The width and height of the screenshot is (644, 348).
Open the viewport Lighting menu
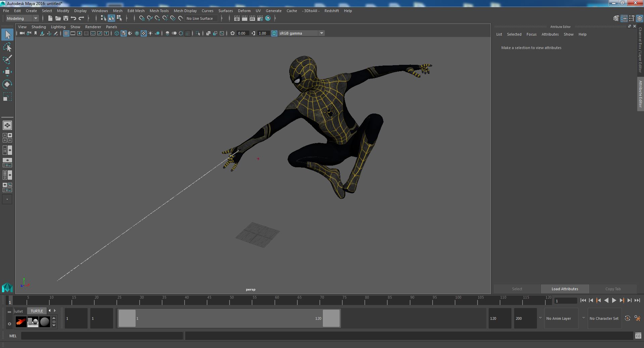pos(58,27)
